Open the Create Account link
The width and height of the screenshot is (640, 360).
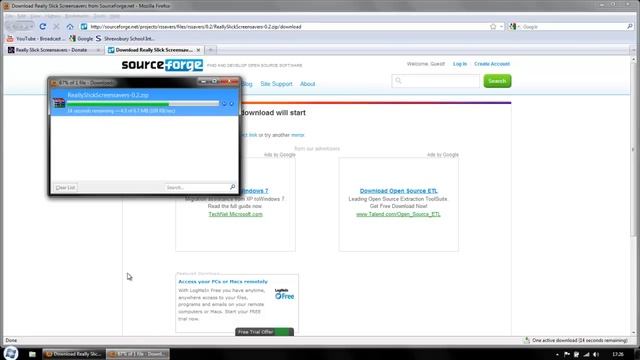pos(492,64)
